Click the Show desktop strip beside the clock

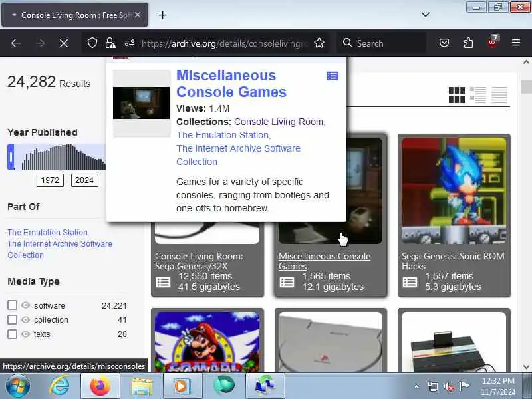click(528, 386)
